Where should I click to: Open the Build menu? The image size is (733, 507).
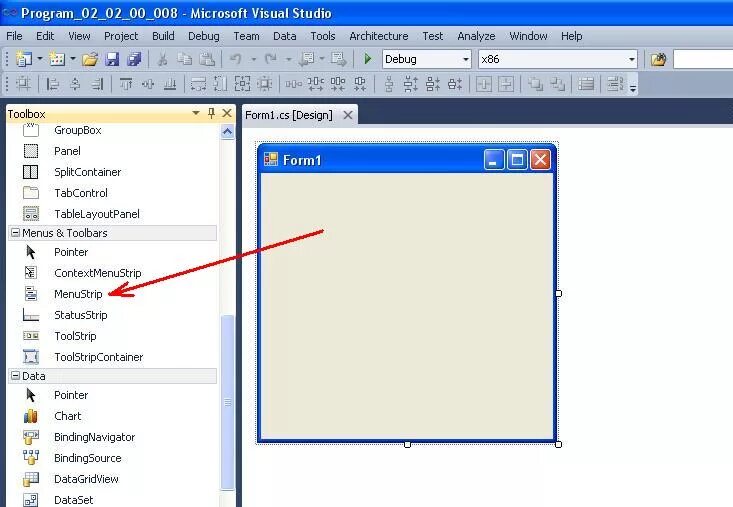[163, 36]
